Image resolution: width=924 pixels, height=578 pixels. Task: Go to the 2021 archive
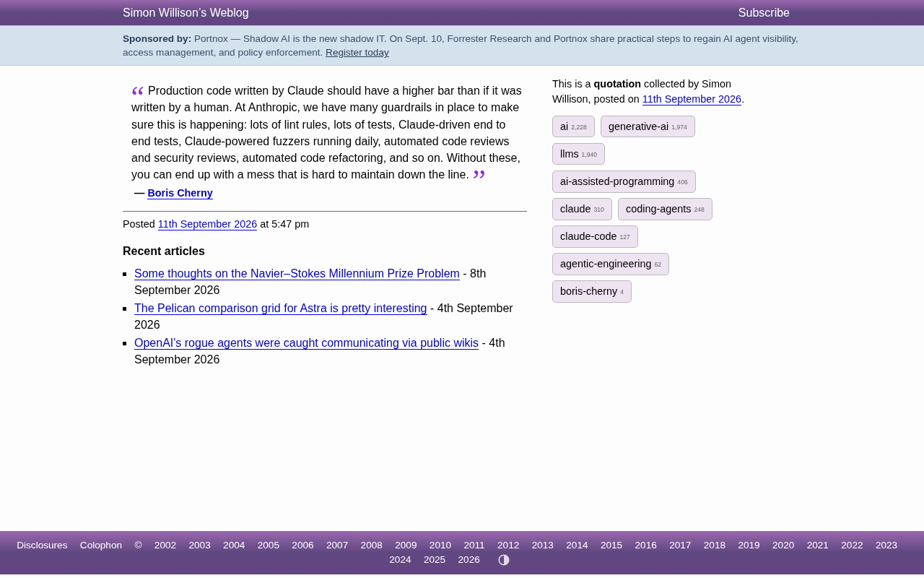[x=818, y=545]
